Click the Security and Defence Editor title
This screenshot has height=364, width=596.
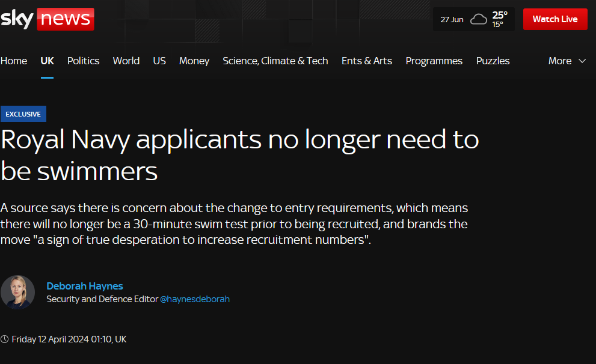[x=102, y=299]
